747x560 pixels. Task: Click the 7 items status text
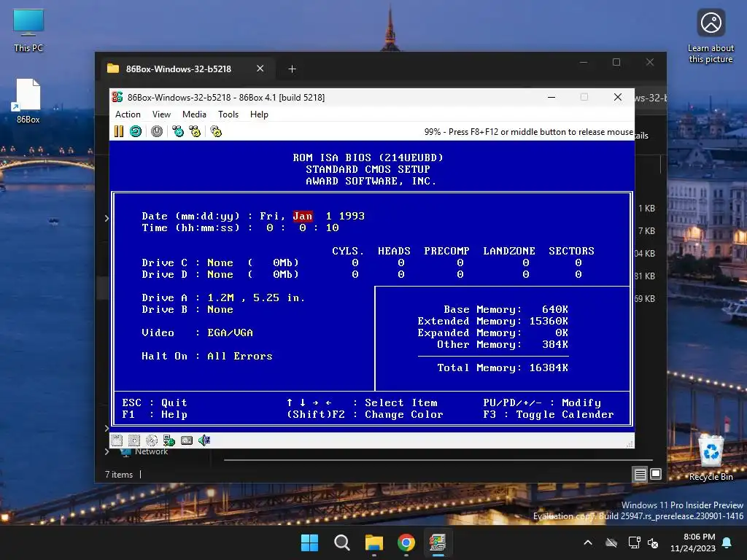click(x=119, y=475)
